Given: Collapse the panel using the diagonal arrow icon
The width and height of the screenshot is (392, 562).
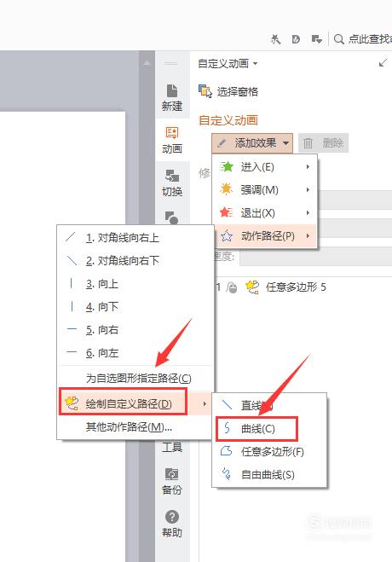Looking at the screenshot, I should pyautogui.click(x=383, y=63).
